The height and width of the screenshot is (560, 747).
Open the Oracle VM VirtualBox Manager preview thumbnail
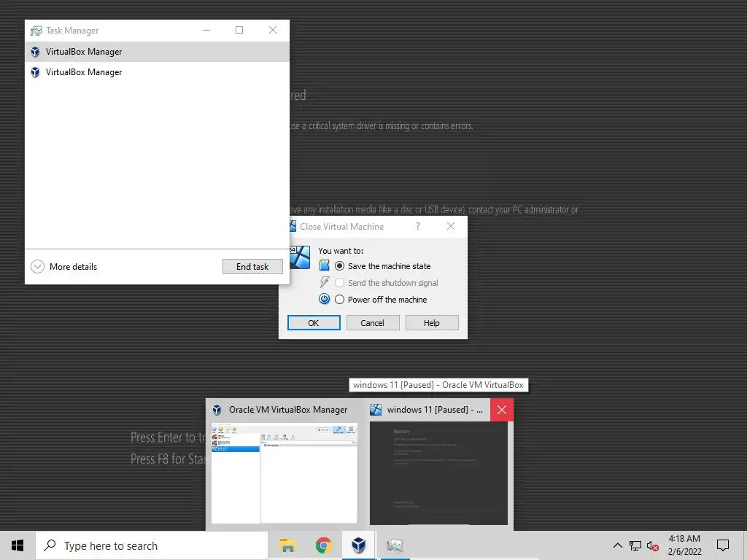click(x=285, y=472)
